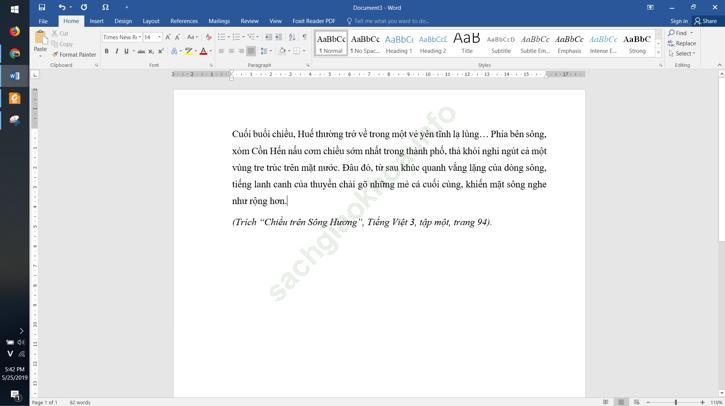The width and height of the screenshot is (725, 406).
Task: Open the Borders dropdown arrow
Action: point(304,51)
